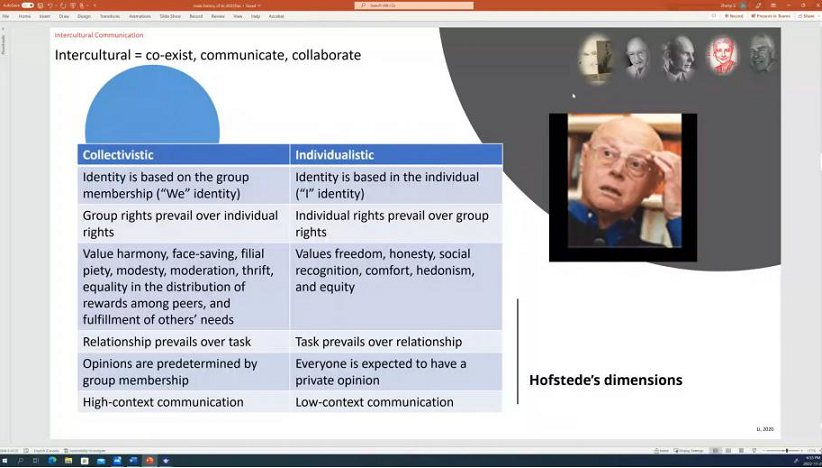Open the Notes pane from status bar
This screenshot has height=468, width=822.
point(664,451)
